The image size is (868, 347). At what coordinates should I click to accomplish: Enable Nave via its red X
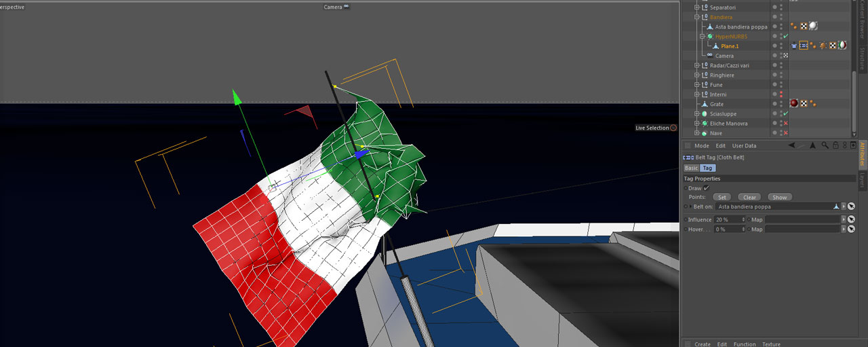point(785,133)
